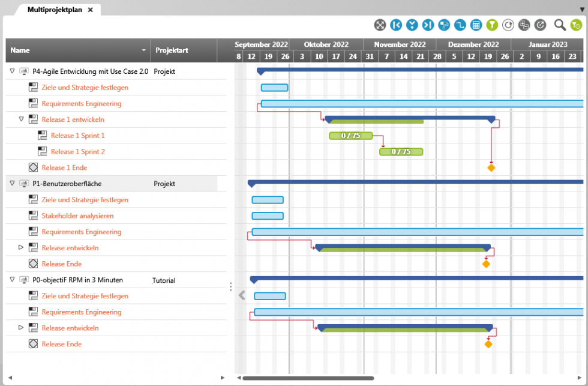Screen dimensions: 588x386
Task: Collapse the P0-objectiF RPM tree node
Action: click(x=11, y=280)
